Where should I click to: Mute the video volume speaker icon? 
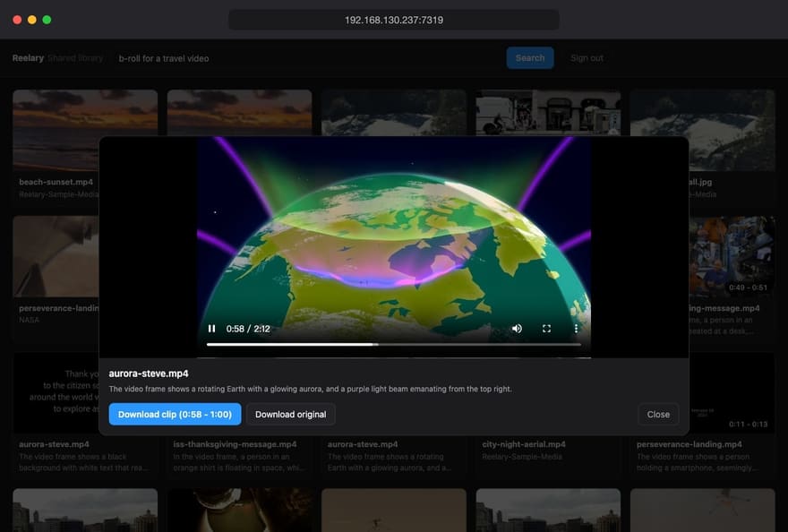(517, 329)
